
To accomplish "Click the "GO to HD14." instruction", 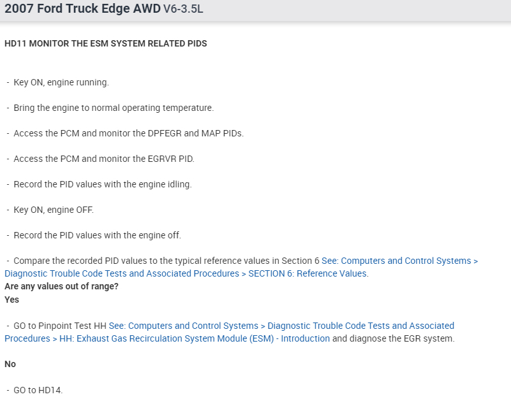I will coord(38,390).
